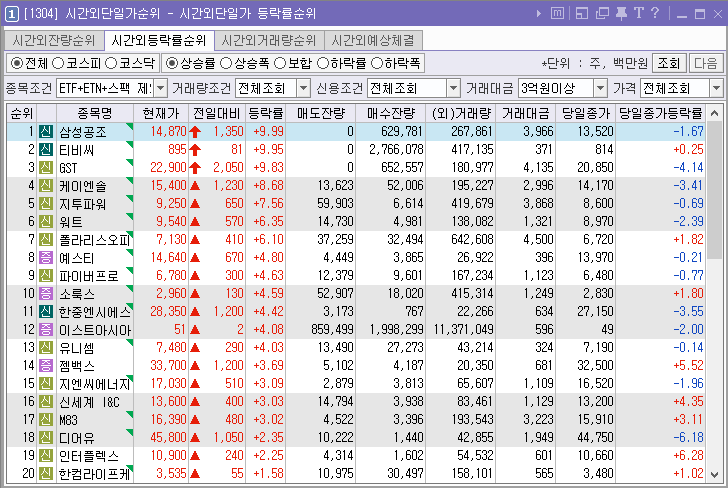Click the 증 badge next to 예스티
This screenshot has width=728, height=488.
[46, 258]
